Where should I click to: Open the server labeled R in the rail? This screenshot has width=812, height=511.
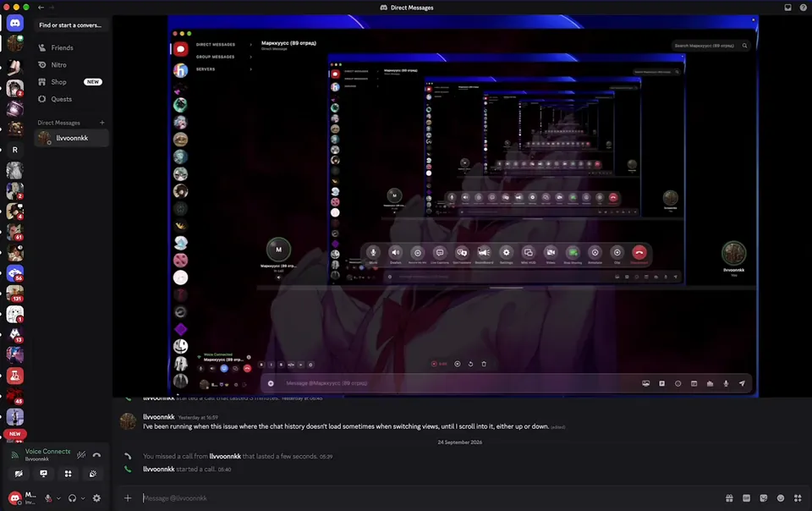coord(15,150)
